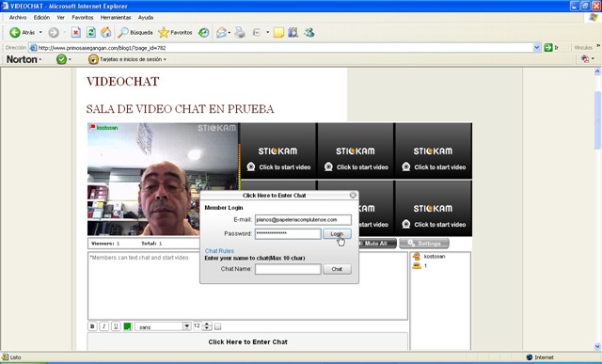
Task: Click the Norton toolbar icon at far right
Action: (585, 59)
